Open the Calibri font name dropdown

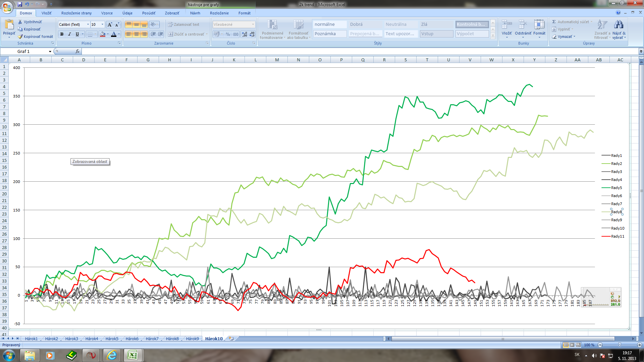[88, 24]
